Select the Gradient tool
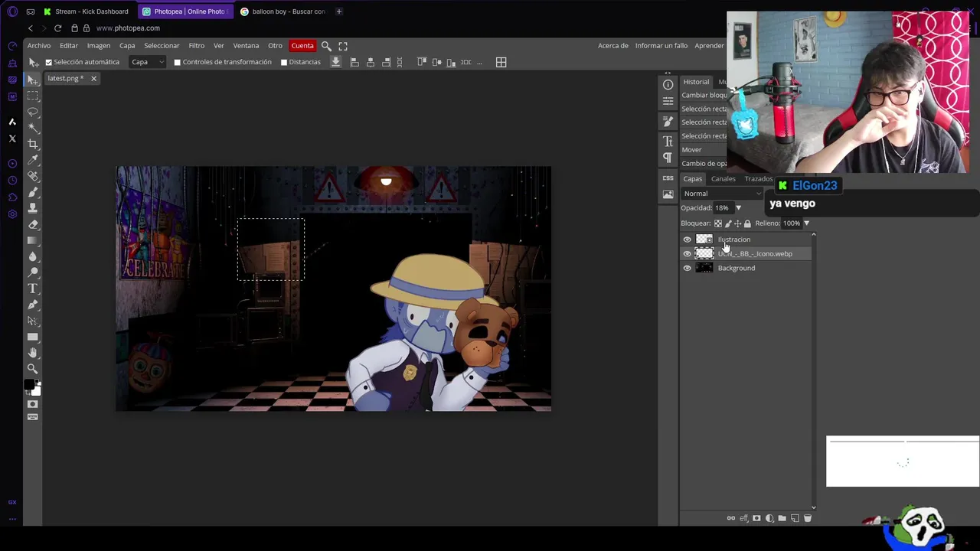This screenshot has width=980, height=551. 33,240
